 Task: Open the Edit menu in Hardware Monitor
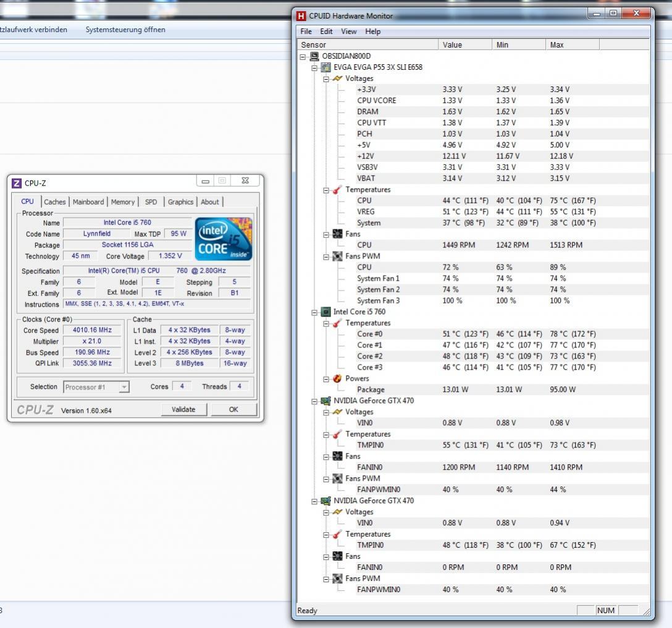click(326, 32)
